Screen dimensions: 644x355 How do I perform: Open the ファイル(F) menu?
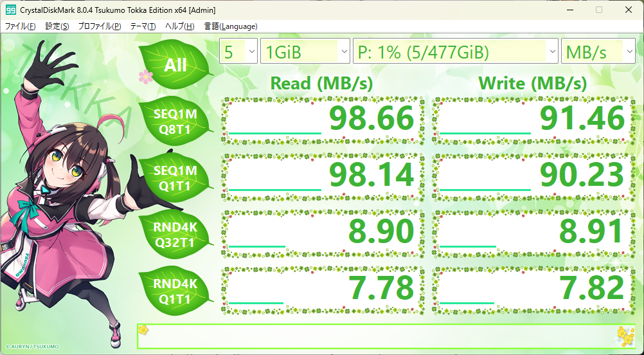[20, 26]
